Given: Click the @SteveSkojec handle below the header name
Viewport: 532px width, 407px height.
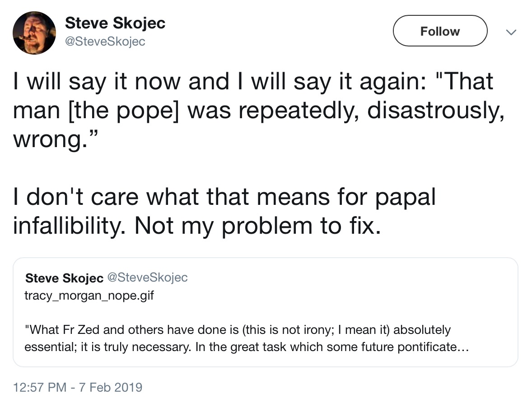Looking at the screenshot, I should [x=105, y=42].
